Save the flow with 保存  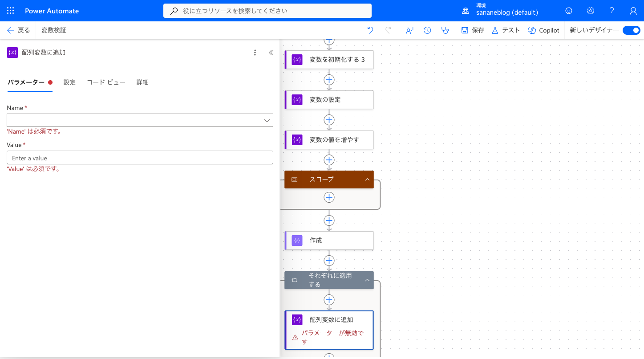473,30
